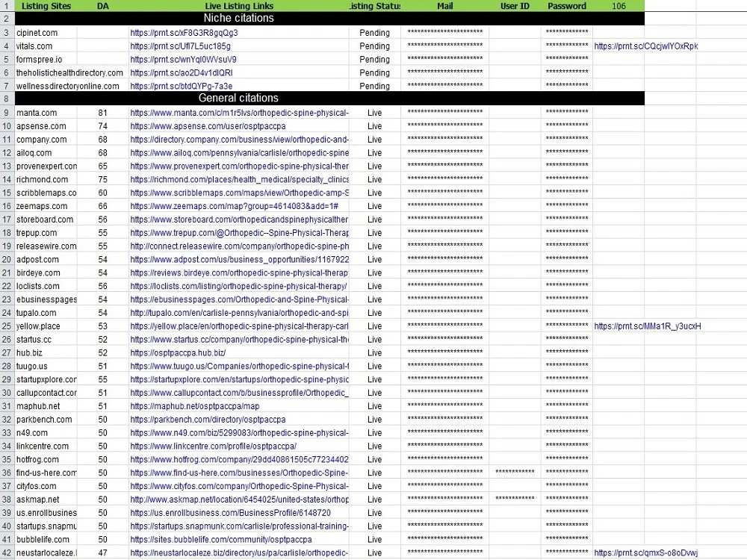Viewport: 747px width, 560px height.
Task: Select row header 25
Action: pyautogui.click(x=7, y=326)
